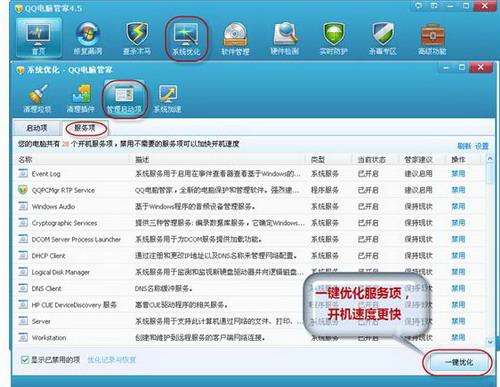Click the service list scrollbar up arrow

[490, 159]
